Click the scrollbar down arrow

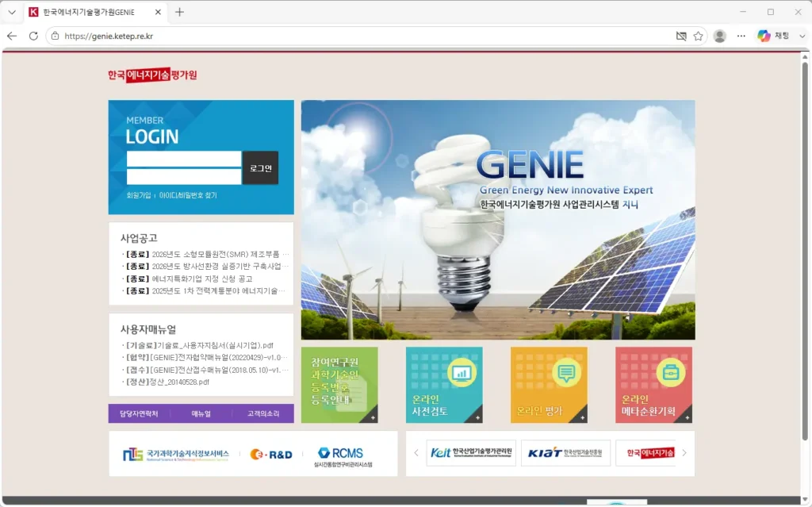(805, 499)
